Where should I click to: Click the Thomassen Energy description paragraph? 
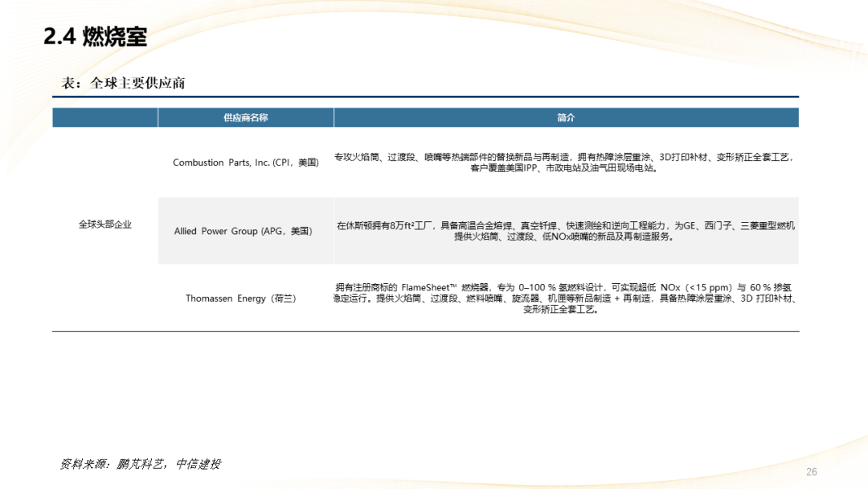(x=566, y=298)
